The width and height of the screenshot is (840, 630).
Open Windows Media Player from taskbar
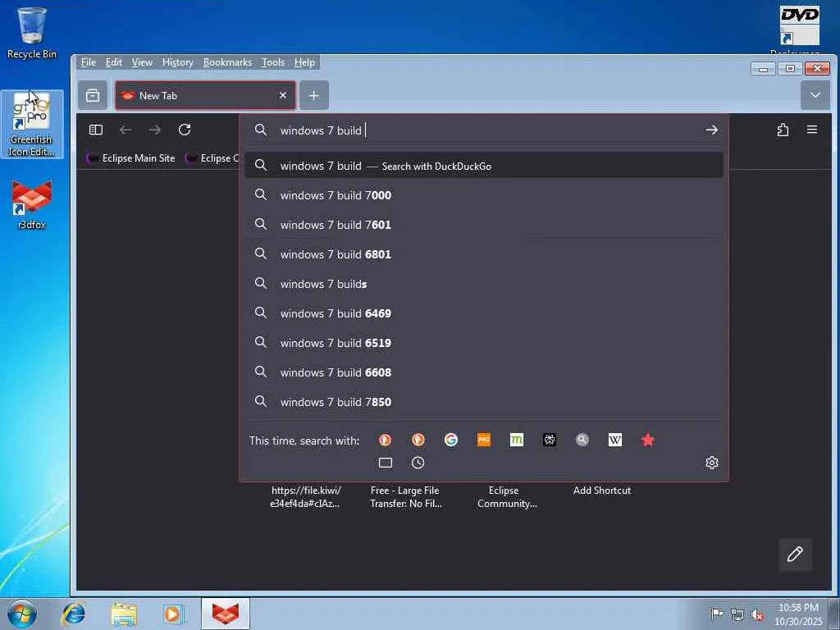[174, 614]
